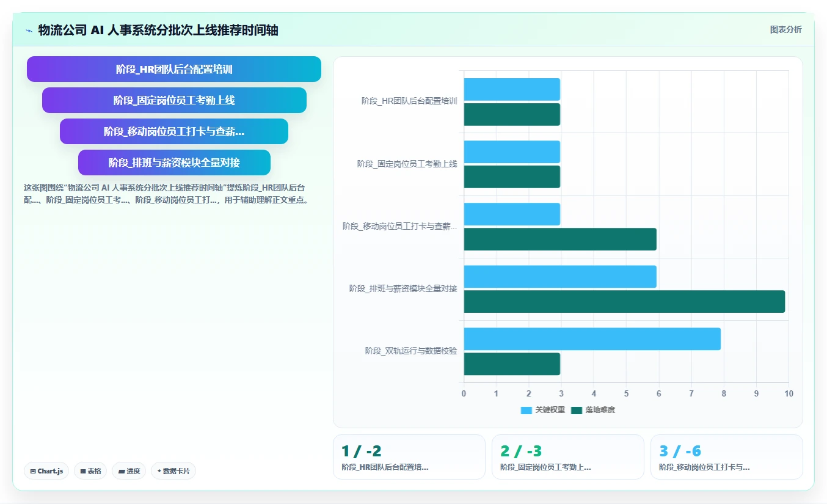The image size is (827, 504).
Task: Click the 进度 tag icon
Action: coord(122,471)
